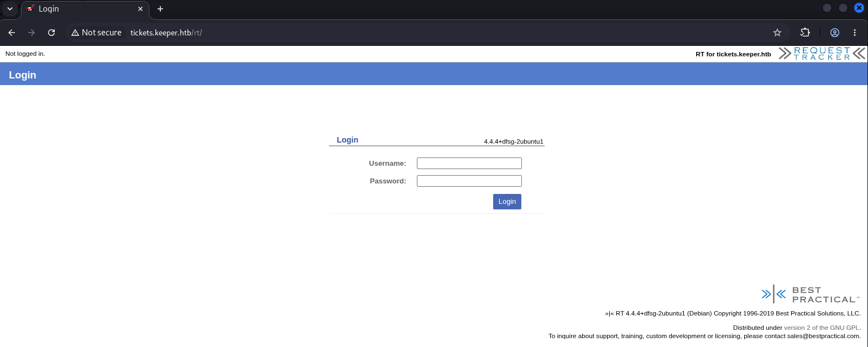
Task: Open the version 2 of the GNU GPL link
Action: [x=822, y=328]
